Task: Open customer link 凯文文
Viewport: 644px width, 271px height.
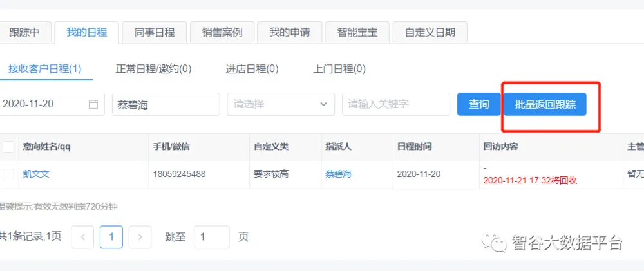Action: click(x=36, y=174)
